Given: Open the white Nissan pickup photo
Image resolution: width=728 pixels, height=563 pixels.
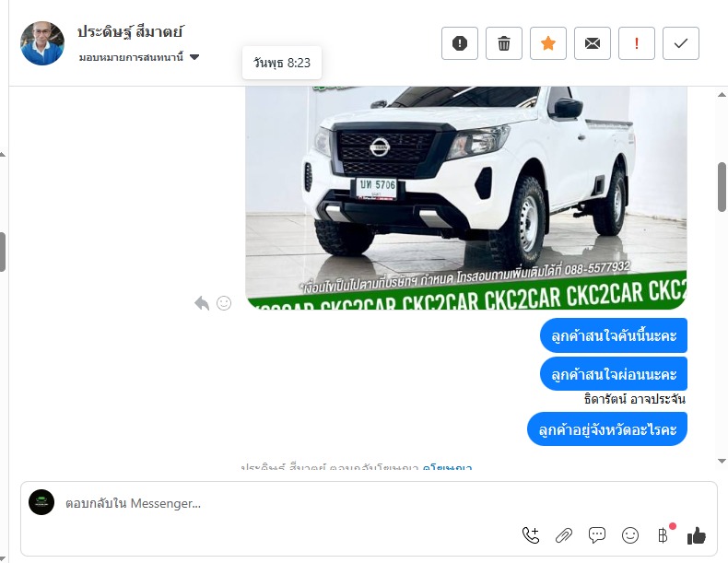Looking at the screenshot, I should pyautogui.click(x=466, y=198).
